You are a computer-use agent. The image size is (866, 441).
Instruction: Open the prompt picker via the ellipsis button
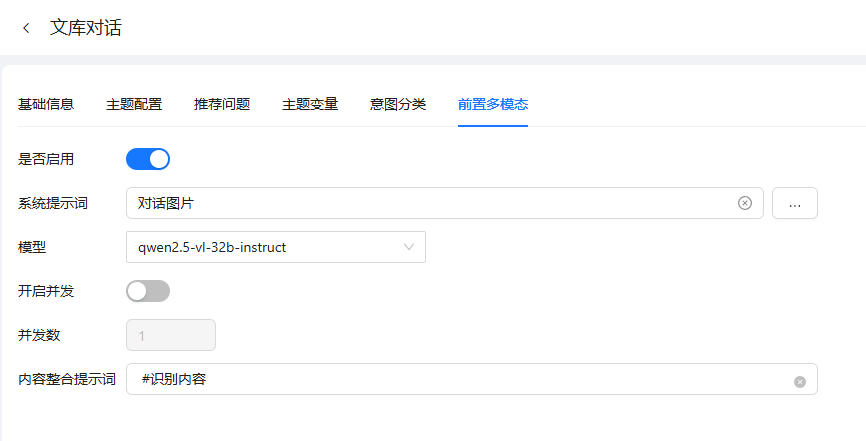tap(795, 203)
